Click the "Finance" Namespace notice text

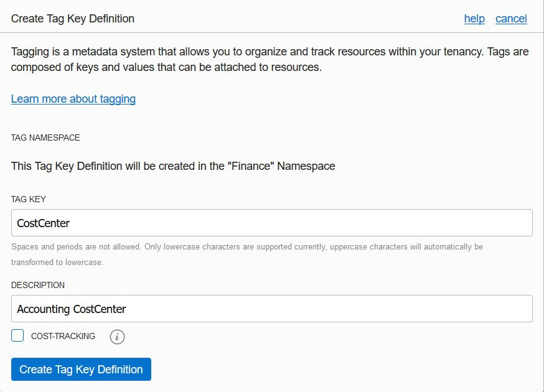pyautogui.click(x=173, y=166)
